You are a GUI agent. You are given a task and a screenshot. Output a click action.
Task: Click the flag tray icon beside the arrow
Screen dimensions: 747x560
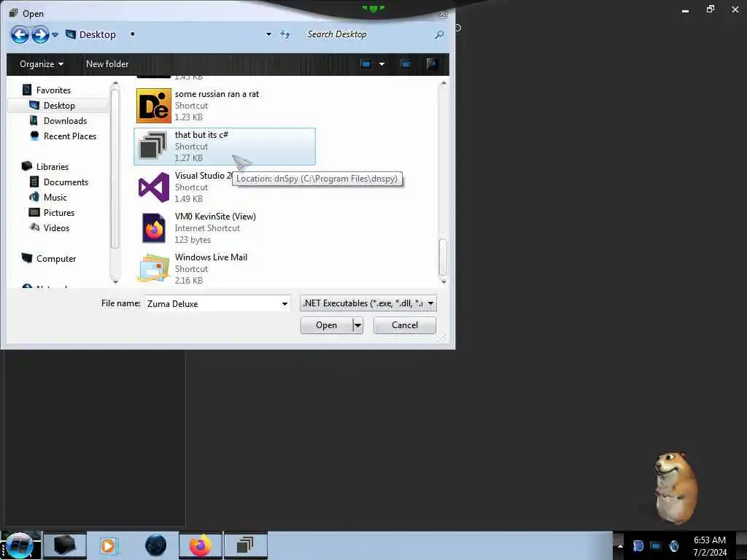click(x=638, y=545)
